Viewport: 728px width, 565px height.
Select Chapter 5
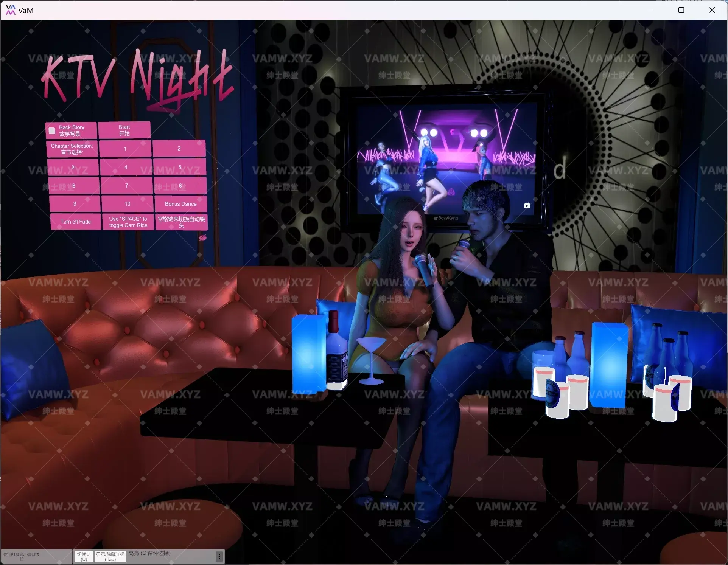pos(179,167)
